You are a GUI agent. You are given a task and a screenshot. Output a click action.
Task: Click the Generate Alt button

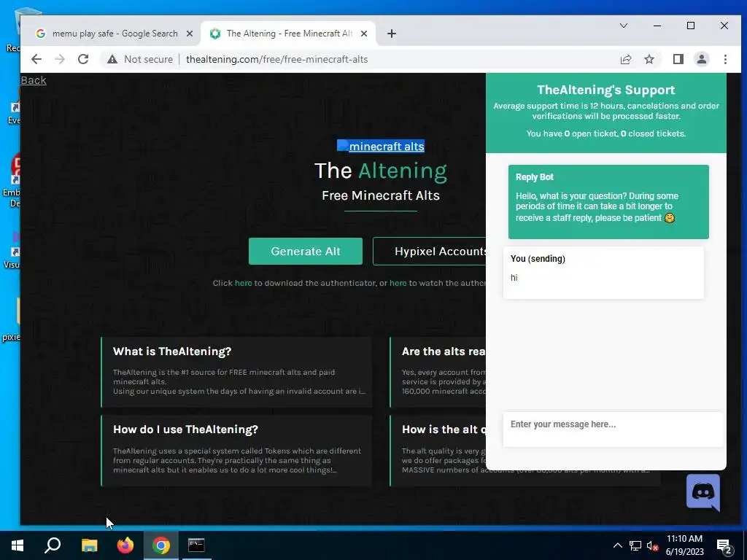point(306,251)
